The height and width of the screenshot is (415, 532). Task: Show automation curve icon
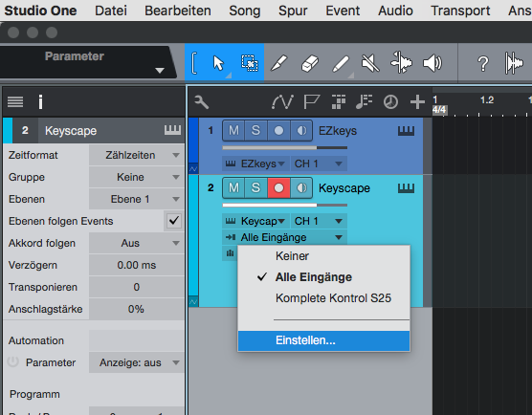(x=282, y=101)
